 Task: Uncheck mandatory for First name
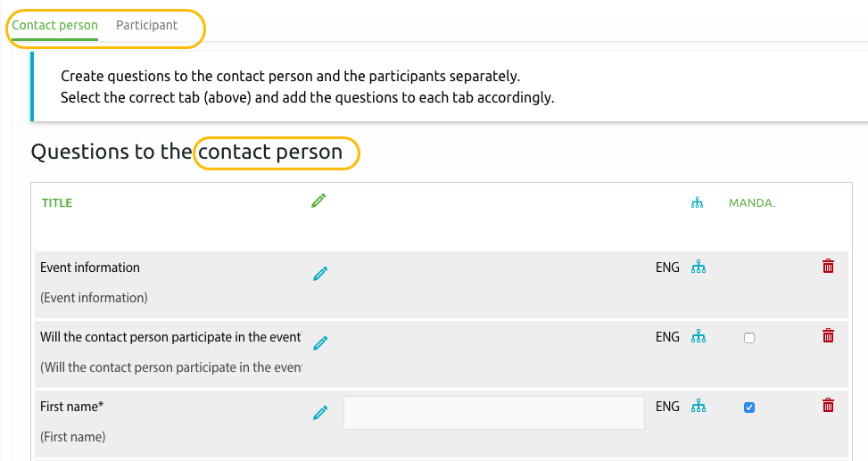tap(749, 407)
